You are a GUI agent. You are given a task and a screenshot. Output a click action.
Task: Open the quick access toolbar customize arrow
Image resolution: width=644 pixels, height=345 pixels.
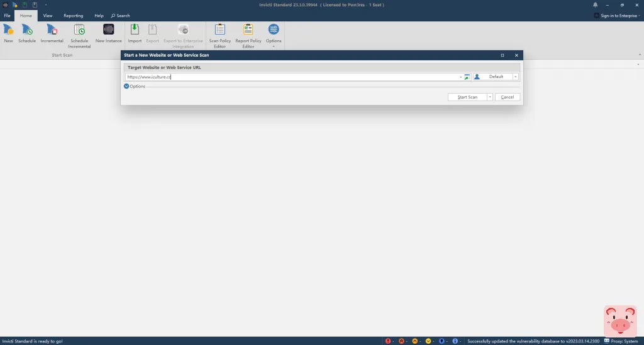(45, 5)
